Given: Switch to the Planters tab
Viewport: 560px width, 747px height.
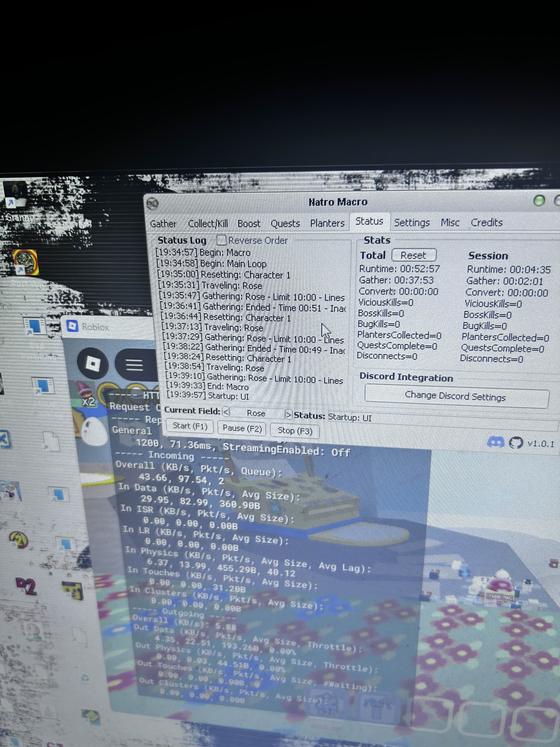Looking at the screenshot, I should (327, 223).
